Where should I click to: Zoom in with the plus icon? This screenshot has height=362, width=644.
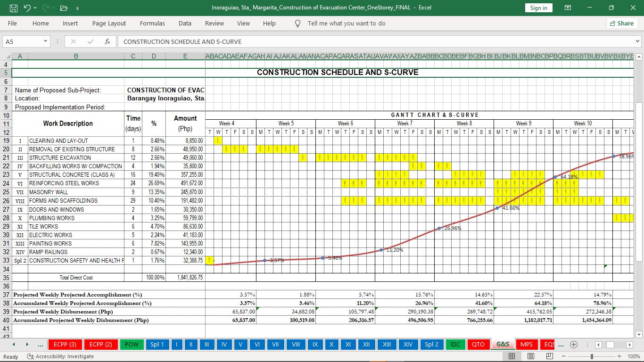pos(619,356)
